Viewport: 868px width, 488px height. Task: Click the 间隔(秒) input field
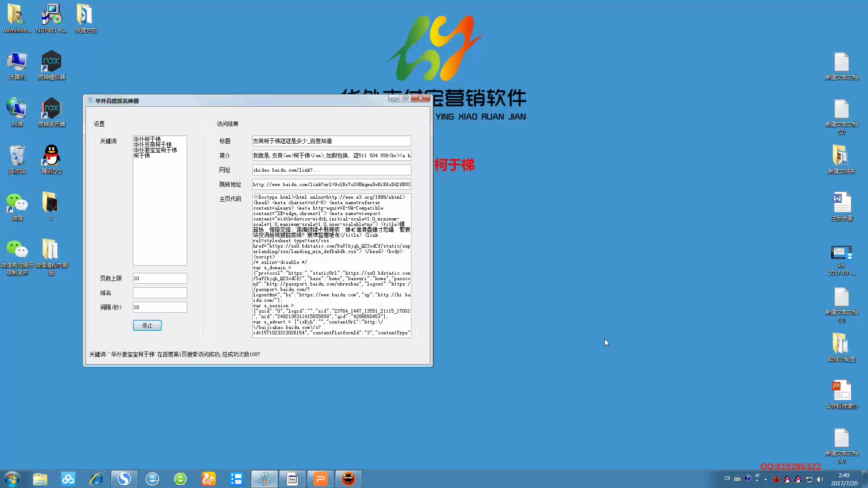tap(160, 307)
